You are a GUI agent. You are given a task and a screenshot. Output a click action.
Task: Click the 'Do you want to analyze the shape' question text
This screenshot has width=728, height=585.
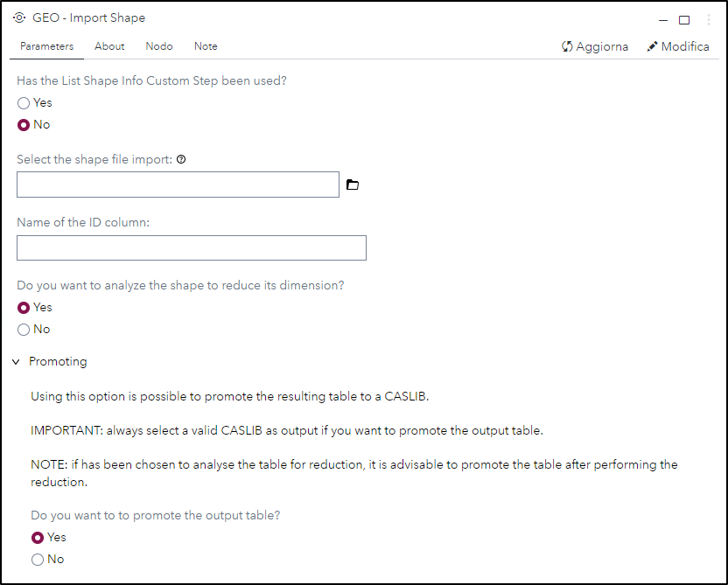coord(180,285)
